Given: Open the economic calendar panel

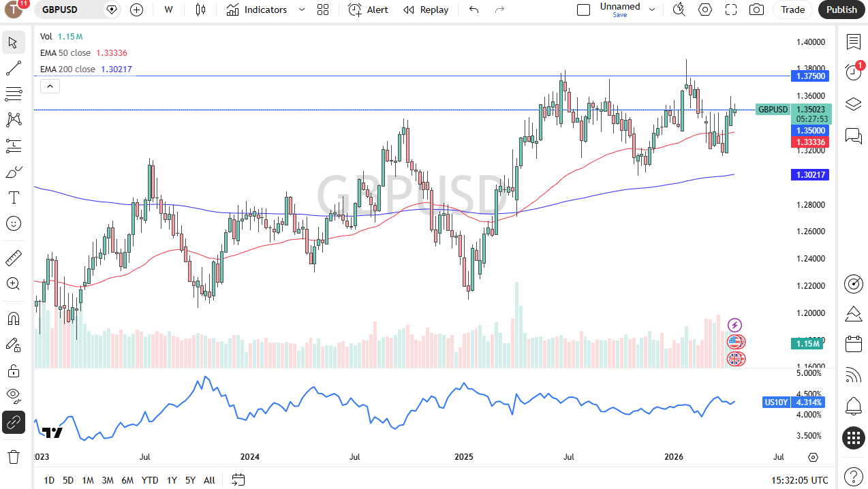Looking at the screenshot, I should tap(854, 344).
